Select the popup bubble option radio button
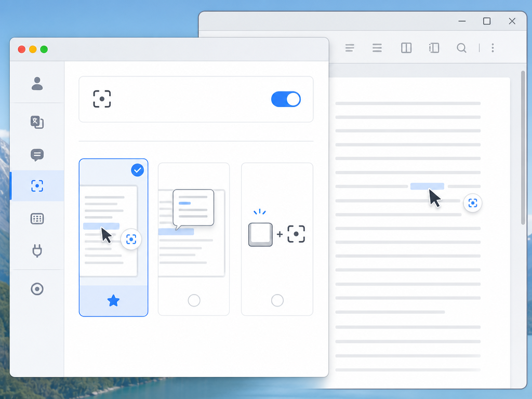 tap(194, 300)
